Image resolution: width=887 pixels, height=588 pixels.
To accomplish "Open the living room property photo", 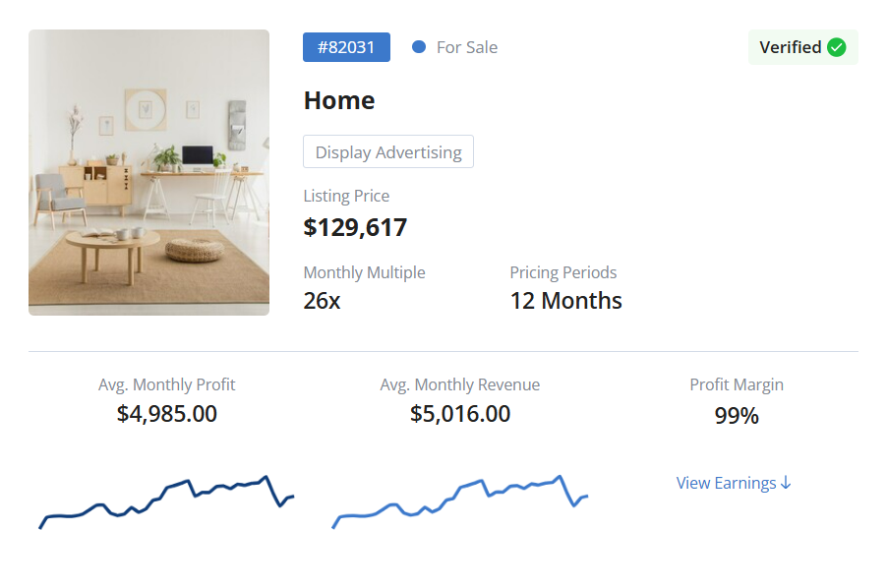I will pos(148,171).
